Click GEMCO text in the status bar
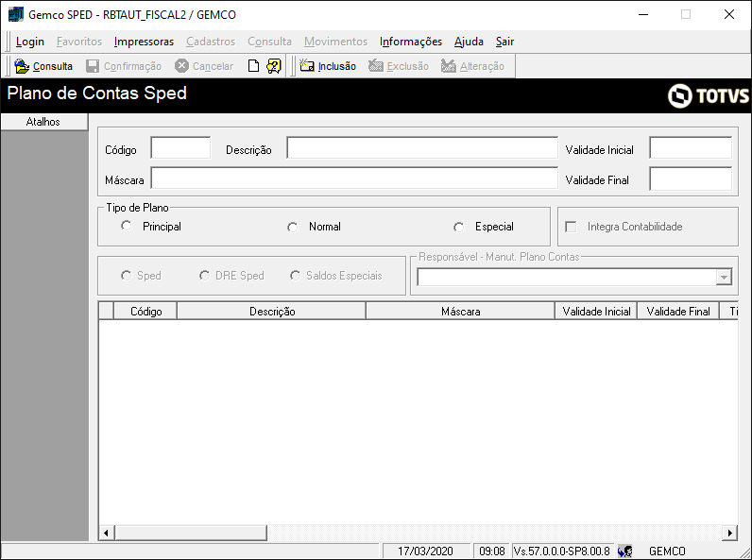752x560 pixels. pyautogui.click(x=667, y=552)
